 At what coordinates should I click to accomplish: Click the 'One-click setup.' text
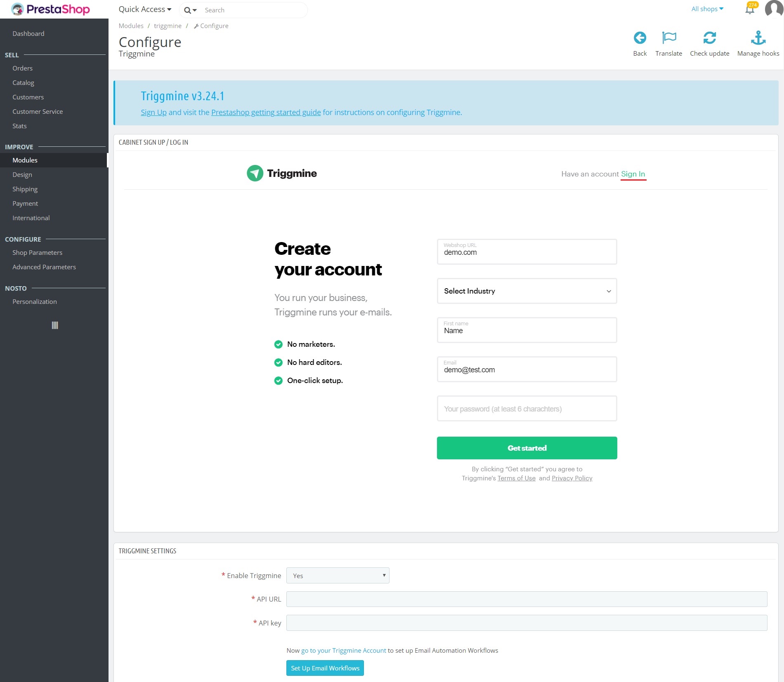point(315,381)
